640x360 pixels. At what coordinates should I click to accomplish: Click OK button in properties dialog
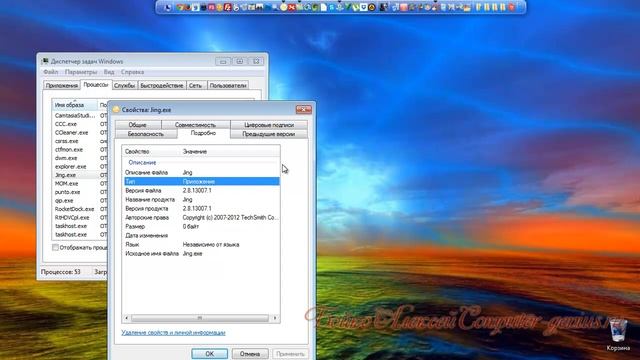pyautogui.click(x=209, y=353)
